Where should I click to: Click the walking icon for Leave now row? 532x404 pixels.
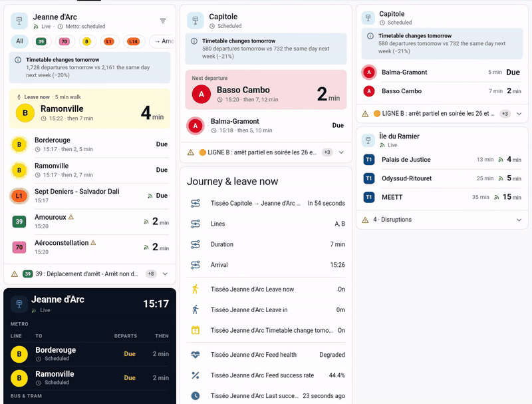pos(196,290)
